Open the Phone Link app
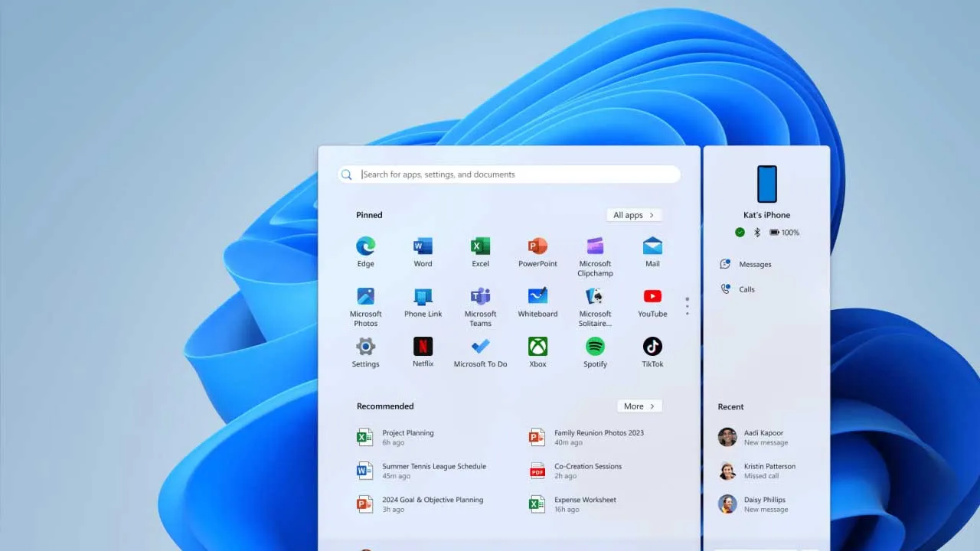This screenshot has width=980, height=551. pyautogui.click(x=423, y=302)
